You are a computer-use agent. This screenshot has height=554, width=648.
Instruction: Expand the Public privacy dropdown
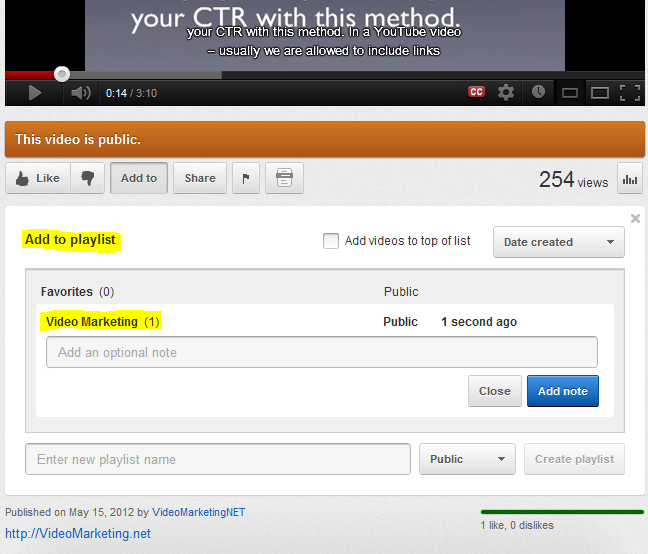pos(467,459)
